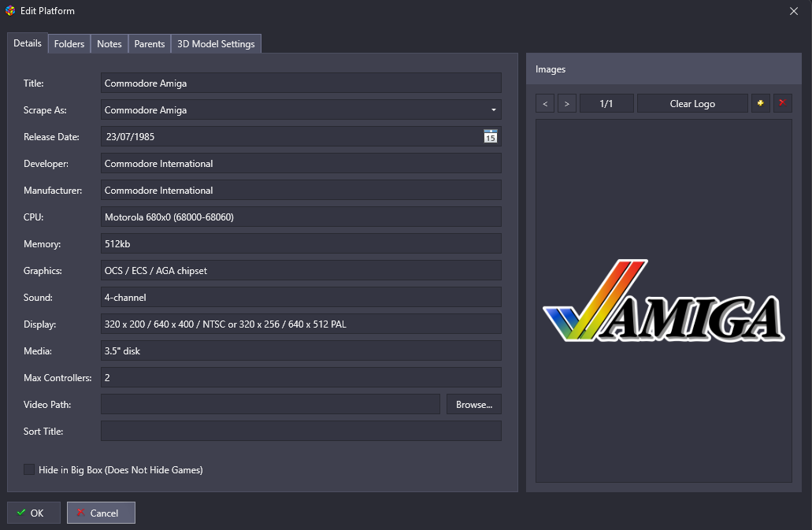Expand the Scrape As dropdown arrow

[x=494, y=109]
